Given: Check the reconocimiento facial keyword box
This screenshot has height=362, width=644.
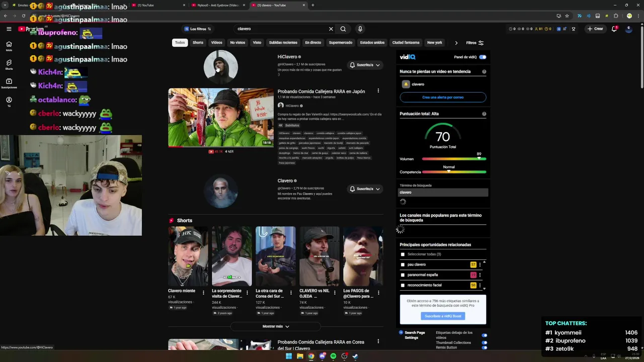Looking at the screenshot, I should (403, 285).
